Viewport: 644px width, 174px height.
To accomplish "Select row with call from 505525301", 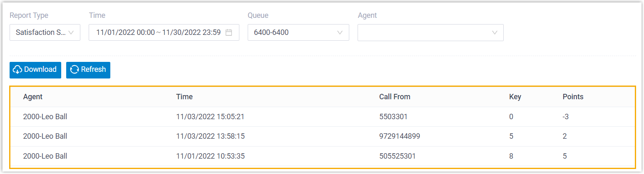I will 397,156.
